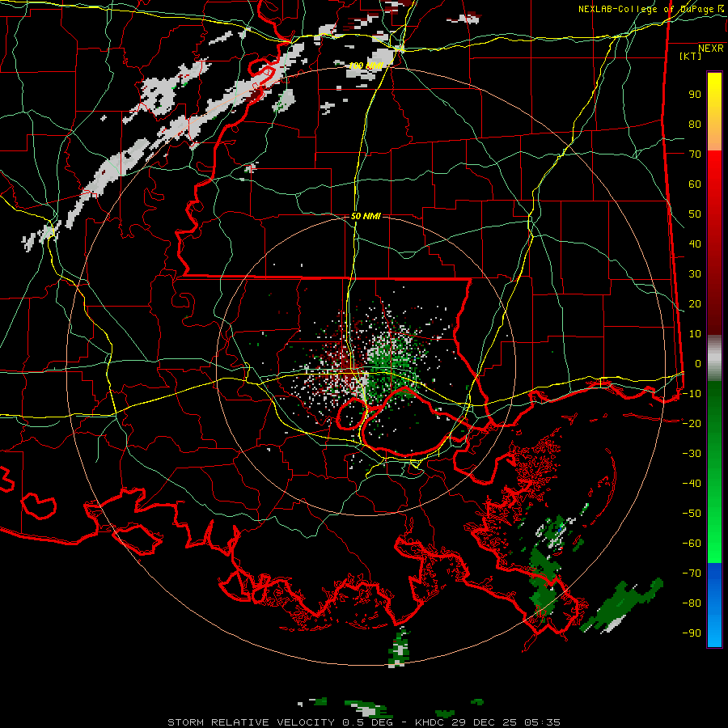728x728 pixels.
Task: Click the -90 value on velocity scale
Action: tap(692, 633)
